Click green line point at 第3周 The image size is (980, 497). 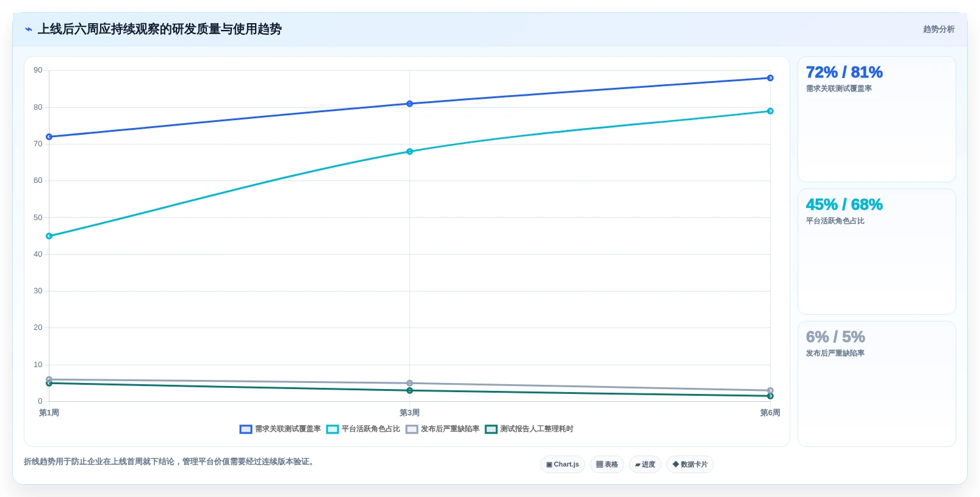tap(409, 390)
